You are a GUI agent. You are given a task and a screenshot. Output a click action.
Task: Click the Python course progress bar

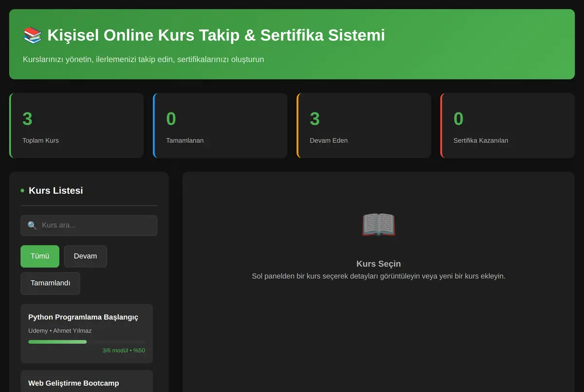pos(87,342)
